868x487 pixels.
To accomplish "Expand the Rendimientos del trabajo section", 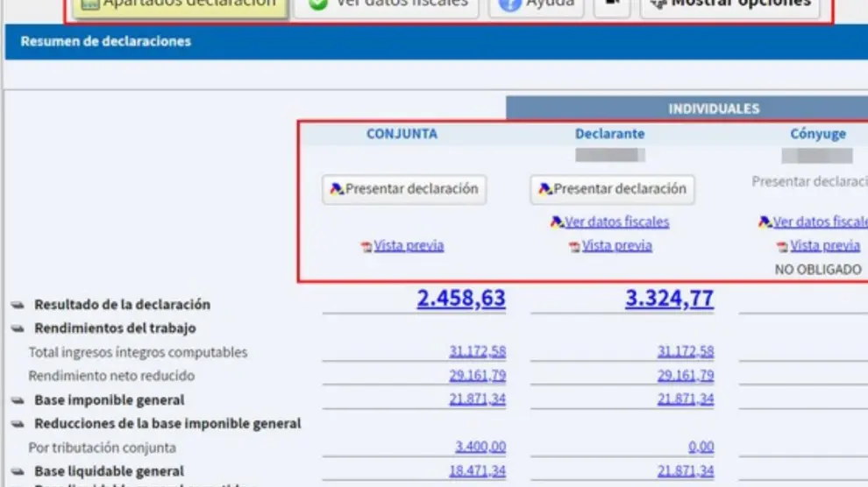I will click(18, 328).
